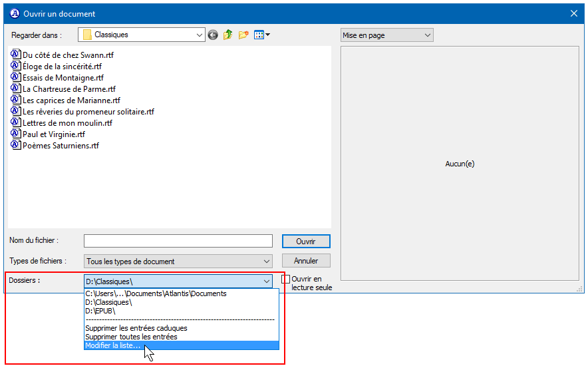Close the Ouvrir un document dialog
588x366 pixels.
click(574, 13)
